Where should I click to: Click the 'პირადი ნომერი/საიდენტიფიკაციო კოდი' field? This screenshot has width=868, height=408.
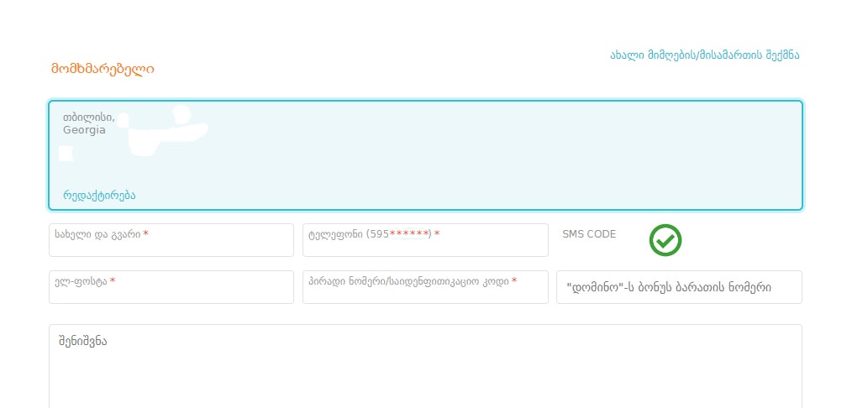pos(425,288)
